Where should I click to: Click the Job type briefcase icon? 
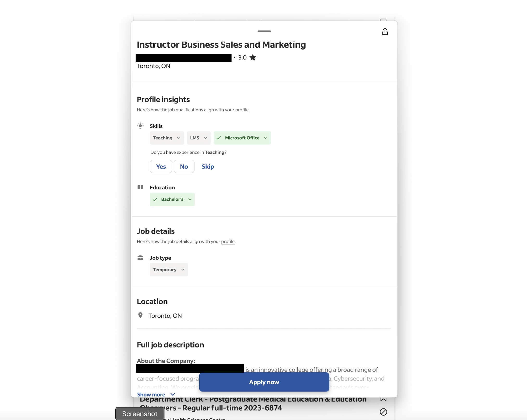140,258
